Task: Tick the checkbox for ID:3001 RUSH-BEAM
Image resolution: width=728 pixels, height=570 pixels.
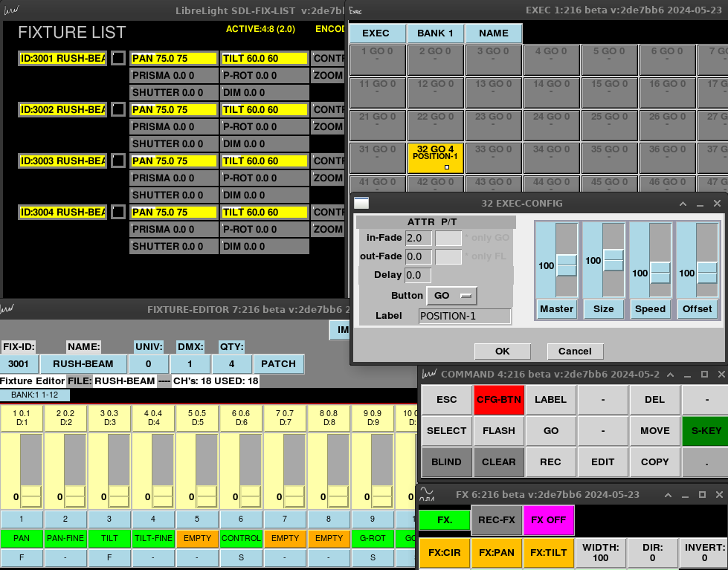Action: click(118, 58)
